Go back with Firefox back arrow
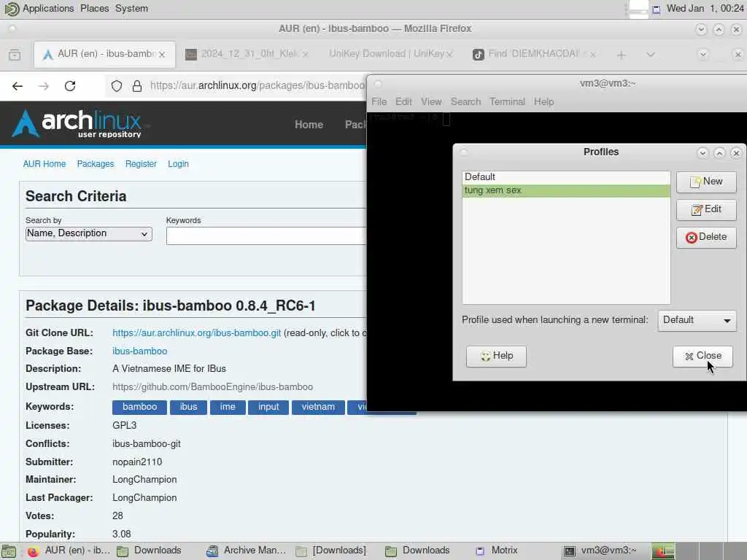The image size is (747, 560). pyautogui.click(x=18, y=86)
